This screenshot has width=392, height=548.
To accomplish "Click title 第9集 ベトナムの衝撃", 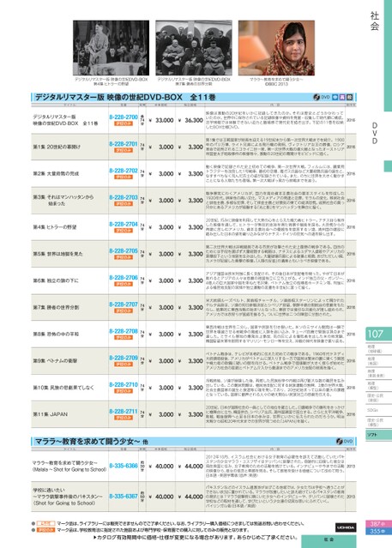I will 55,361.
